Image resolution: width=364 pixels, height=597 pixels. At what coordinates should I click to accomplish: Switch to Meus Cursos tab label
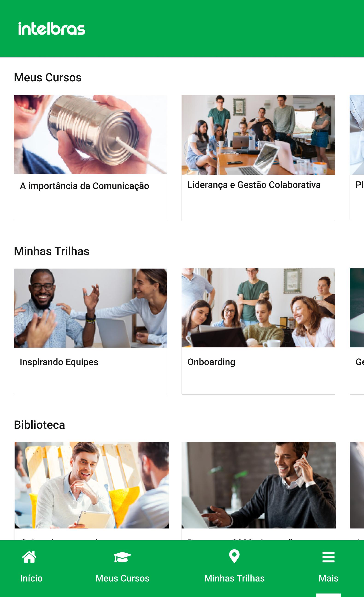122,578
